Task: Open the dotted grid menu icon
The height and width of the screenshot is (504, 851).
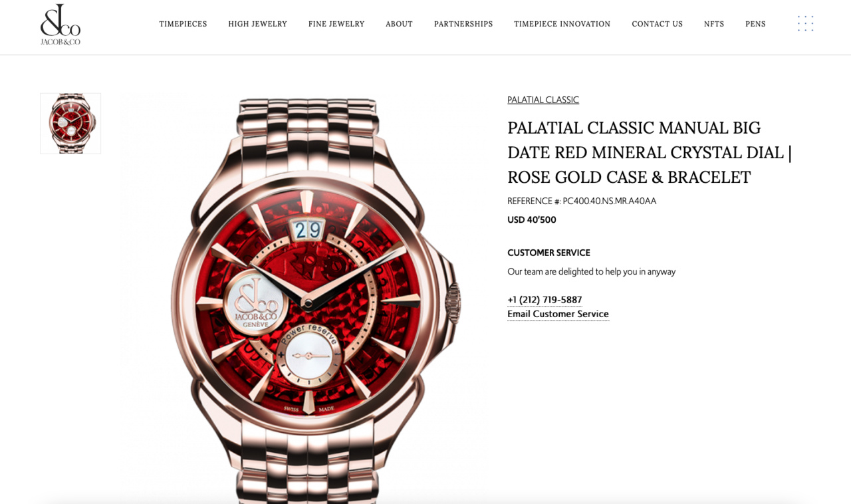Action: [x=805, y=24]
